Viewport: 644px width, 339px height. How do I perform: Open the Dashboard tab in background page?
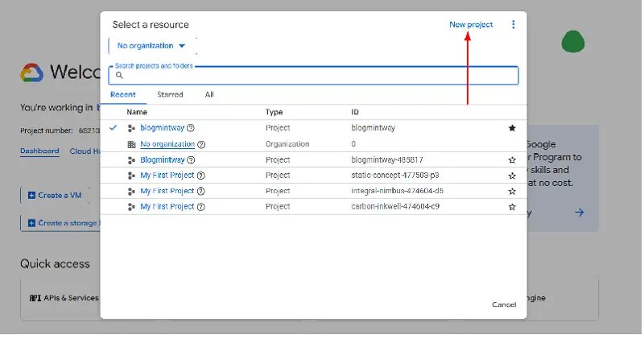[39, 151]
